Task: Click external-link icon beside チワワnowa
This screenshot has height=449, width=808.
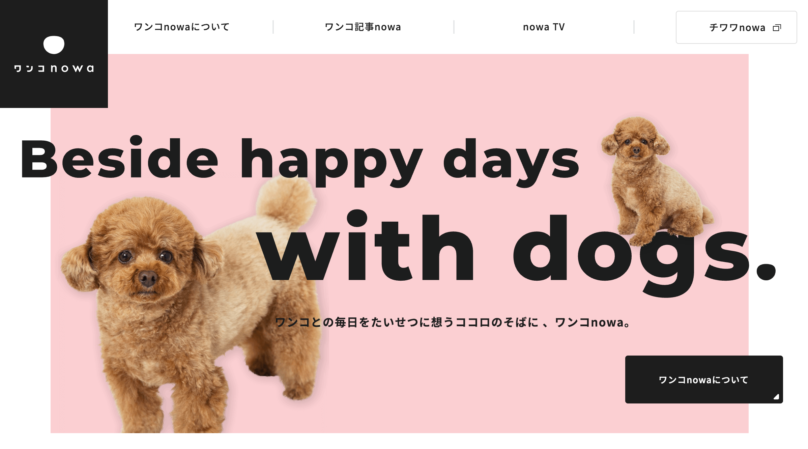Action: (x=777, y=28)
